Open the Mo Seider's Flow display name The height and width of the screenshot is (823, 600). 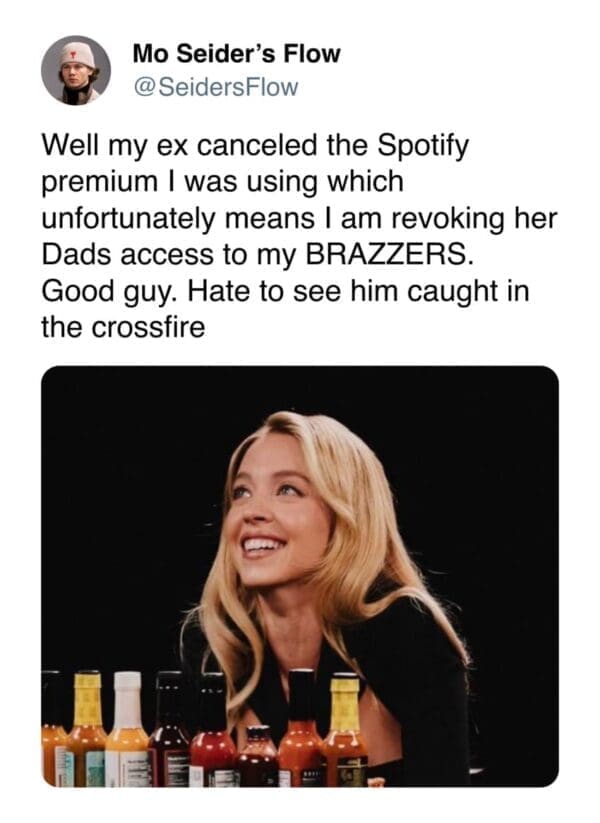point(237,54)
